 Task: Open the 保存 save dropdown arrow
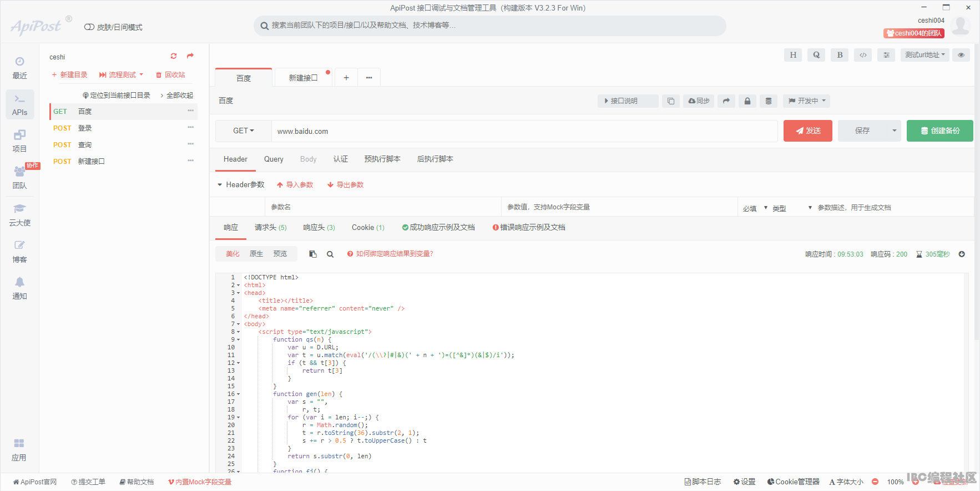point(894,131)
